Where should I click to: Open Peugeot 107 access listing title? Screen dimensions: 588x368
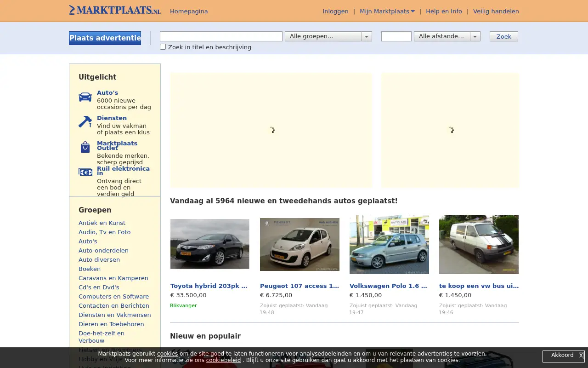click(300, 286)
